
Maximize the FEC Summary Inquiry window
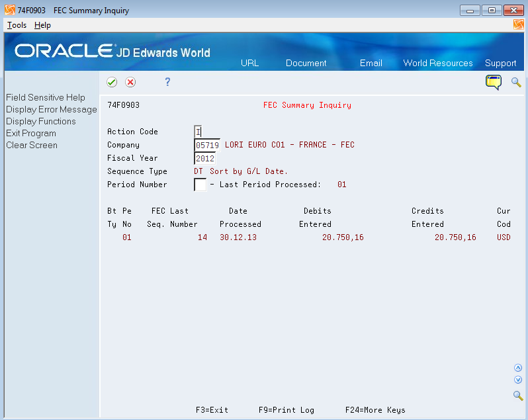pyautogui.click(x=492, y=11)
